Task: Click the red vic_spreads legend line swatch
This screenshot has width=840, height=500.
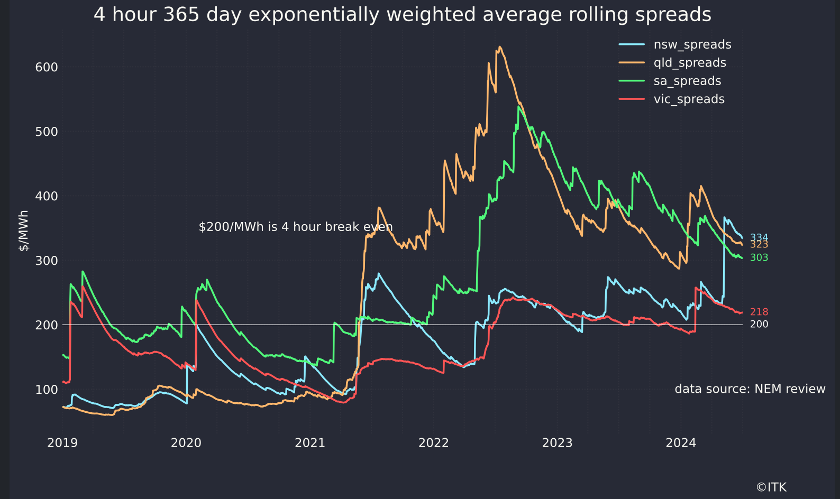Action: [632, 99]
